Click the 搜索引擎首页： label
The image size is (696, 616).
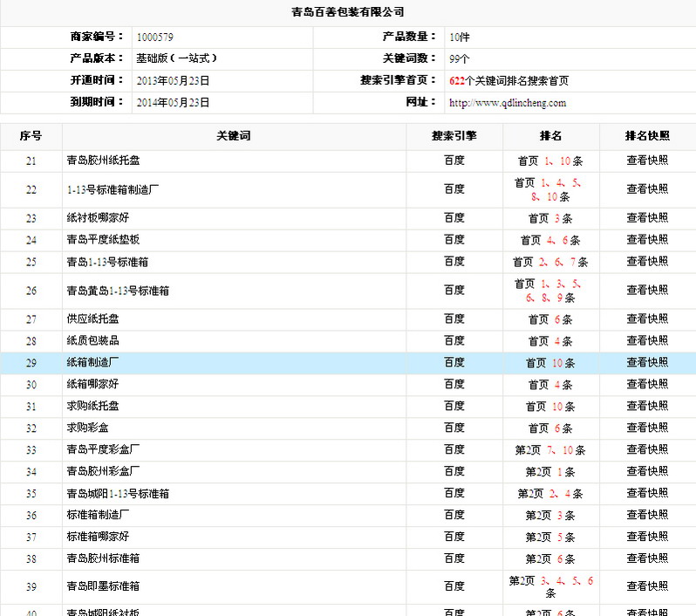pos(399,80)
